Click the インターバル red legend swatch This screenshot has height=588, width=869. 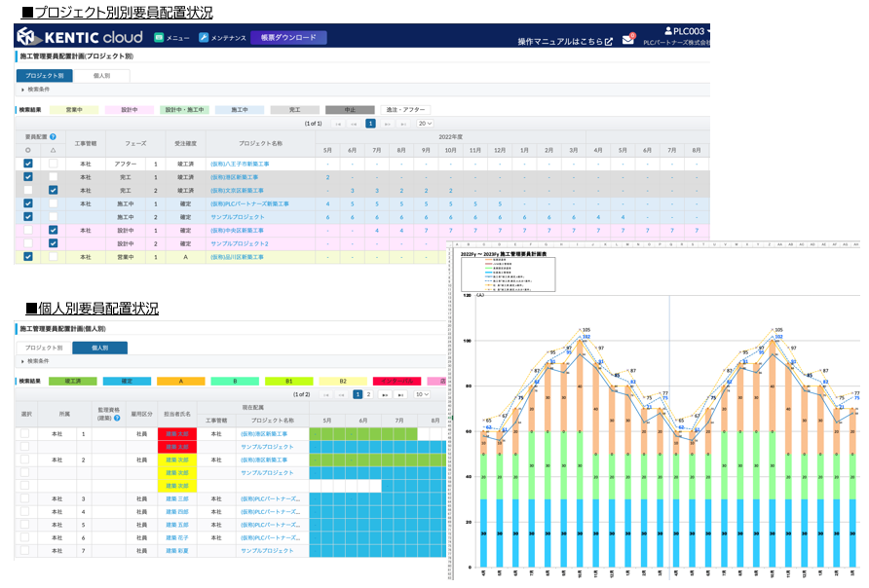pyautogui.click(x=397, y=381)
